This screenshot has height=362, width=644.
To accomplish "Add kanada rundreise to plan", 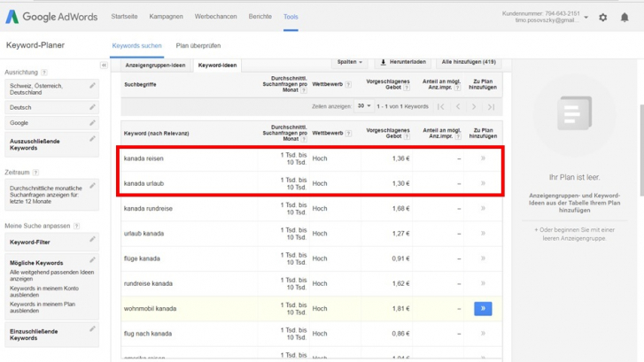I will (483, 208).
